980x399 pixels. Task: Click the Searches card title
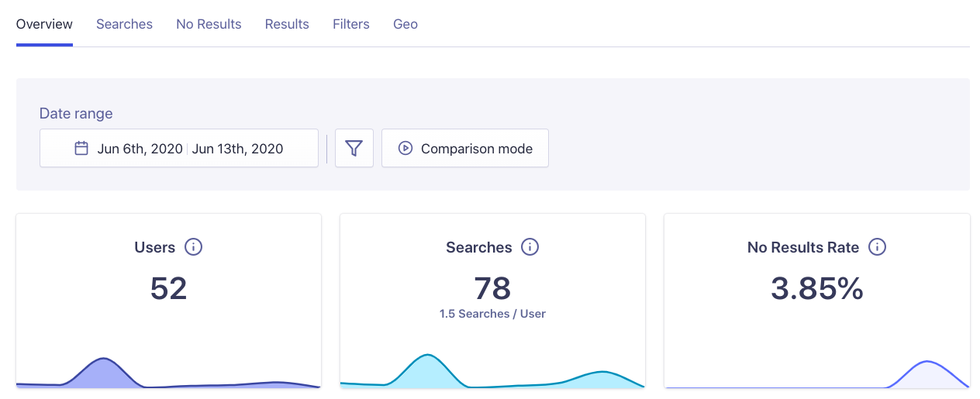click(479, 247)
